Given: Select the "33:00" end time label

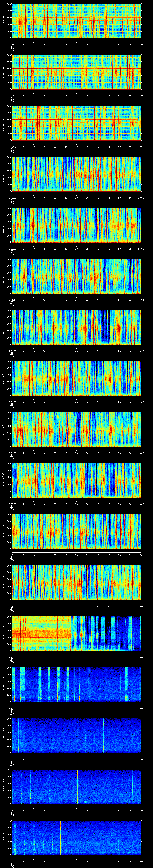Looking at the screenshot, I should pyautogui.click(x=141, y=861).
